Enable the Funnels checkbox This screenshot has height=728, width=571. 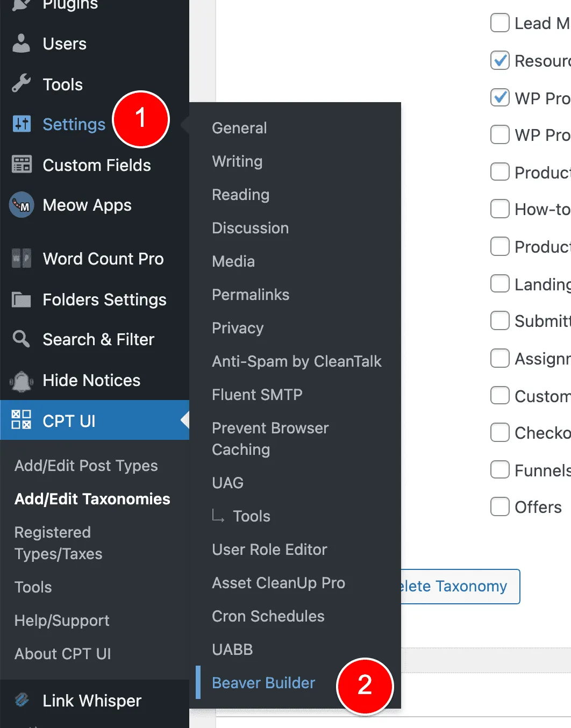point(500,469)
